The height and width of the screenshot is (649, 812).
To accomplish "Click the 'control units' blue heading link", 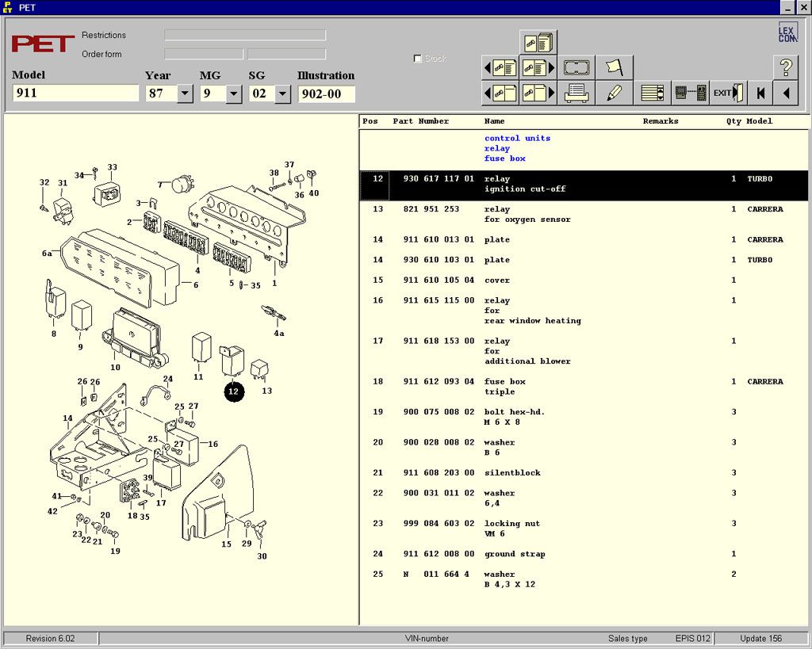I will (517, 138).
